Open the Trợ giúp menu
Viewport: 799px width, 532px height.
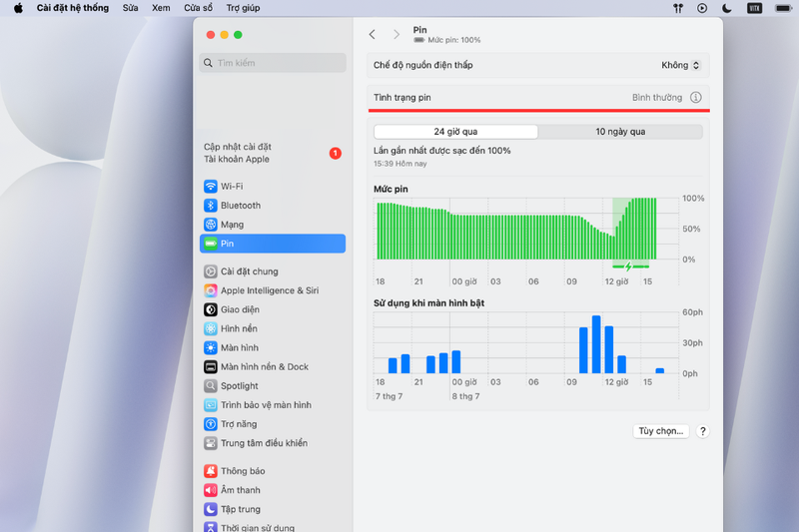243,8
